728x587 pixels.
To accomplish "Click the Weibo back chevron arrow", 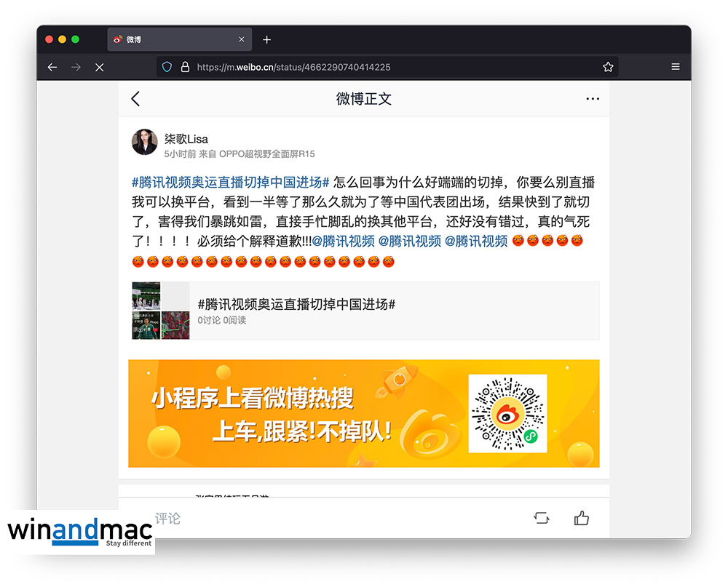I will click(x=135, y=99).
